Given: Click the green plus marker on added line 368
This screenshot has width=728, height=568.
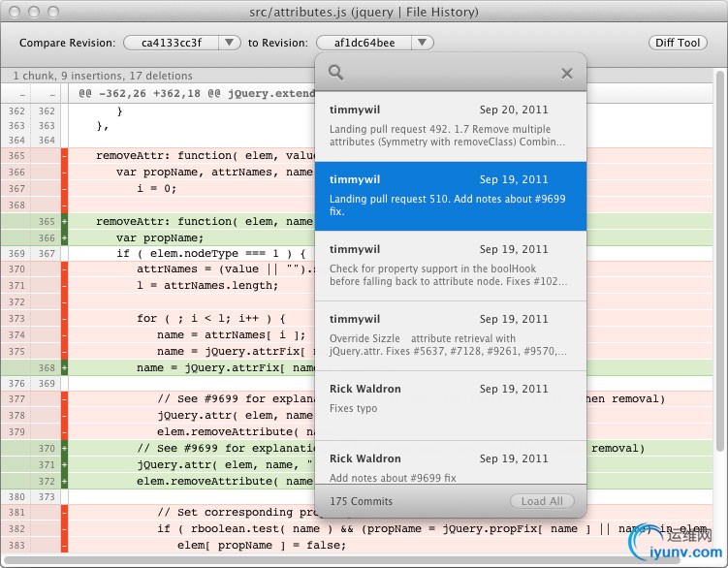Looking at the screenshot, I should pyautogui.click(x=65, y=367).
